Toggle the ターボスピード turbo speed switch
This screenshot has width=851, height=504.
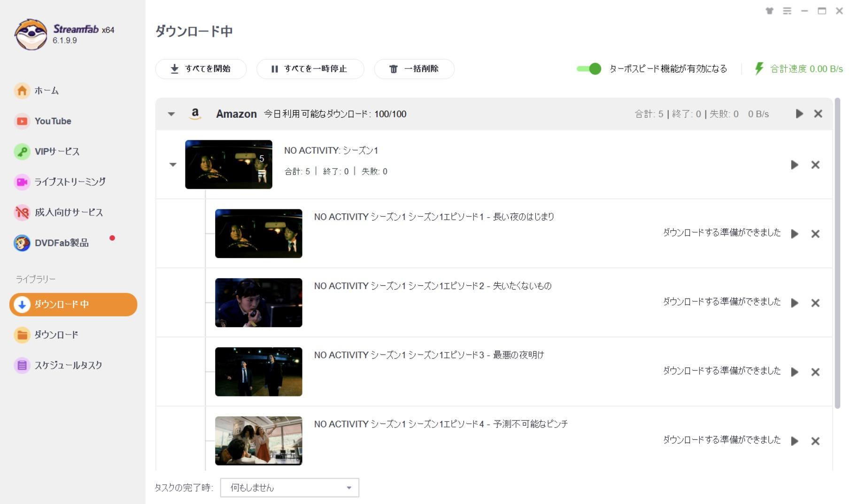589,69
